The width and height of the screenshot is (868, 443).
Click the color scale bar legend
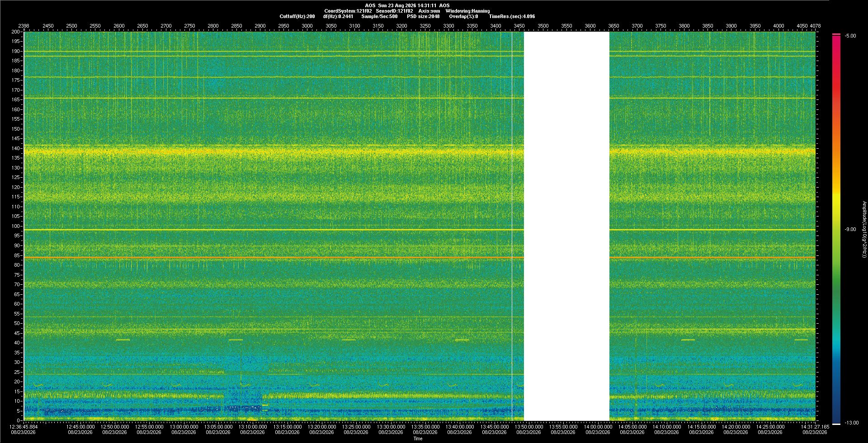point(836,229)
